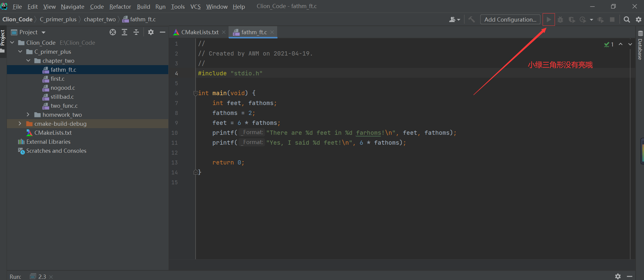This screenshot has width=644, height=280.
Task: Click the greyed Run triangle button
Action: pos(549,20)
